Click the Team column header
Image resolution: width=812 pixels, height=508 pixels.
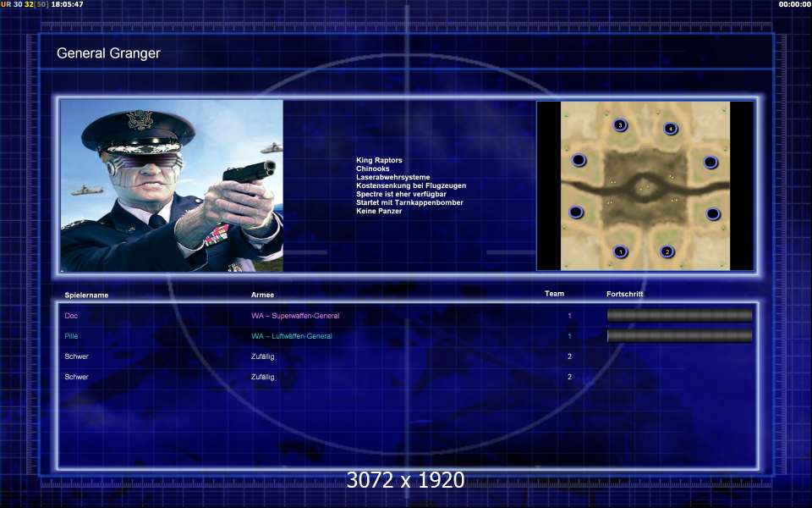[x=554, y=294]
